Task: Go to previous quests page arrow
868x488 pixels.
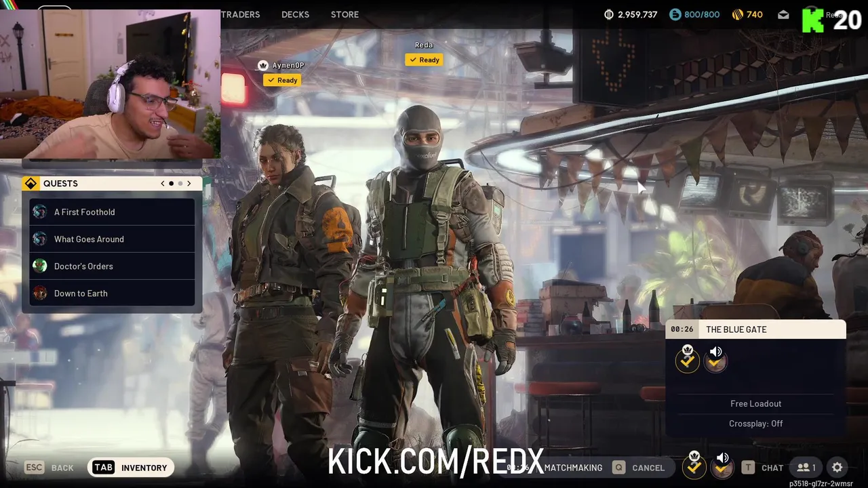Action: click(163, 184)
